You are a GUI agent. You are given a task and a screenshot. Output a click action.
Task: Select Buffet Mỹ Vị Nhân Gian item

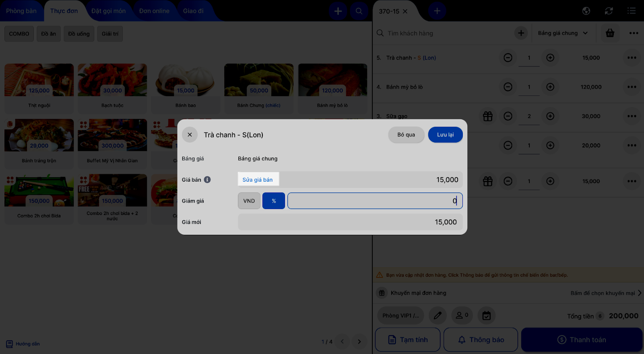click(x=112, y=144)
